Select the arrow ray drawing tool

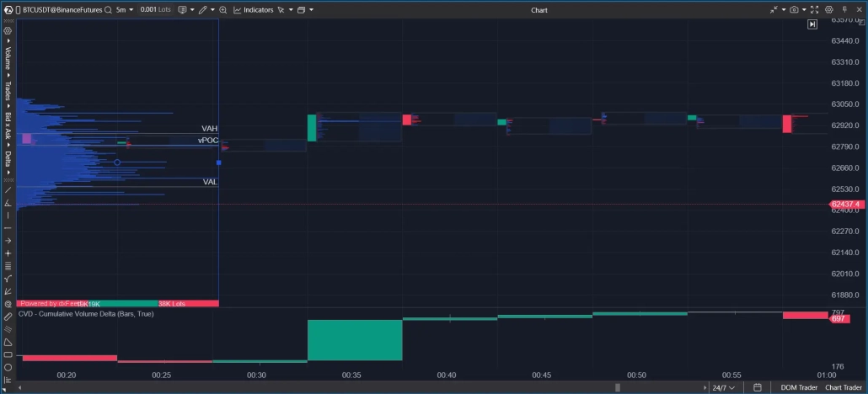[8, 241]
